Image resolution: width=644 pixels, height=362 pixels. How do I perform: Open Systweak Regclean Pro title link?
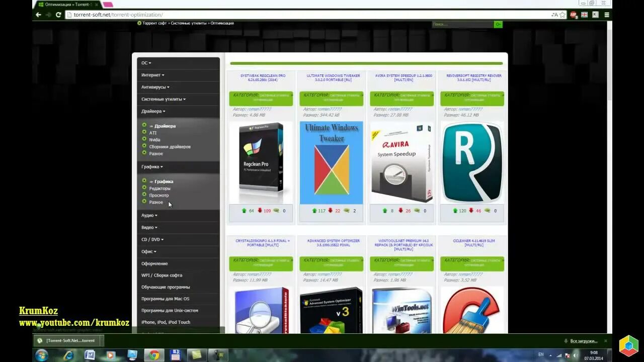(263, 77)
